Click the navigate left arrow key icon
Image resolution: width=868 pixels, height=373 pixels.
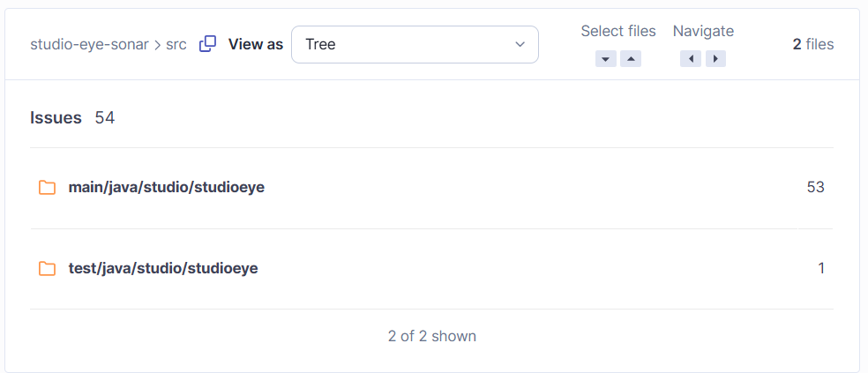(x=691, y=59)
